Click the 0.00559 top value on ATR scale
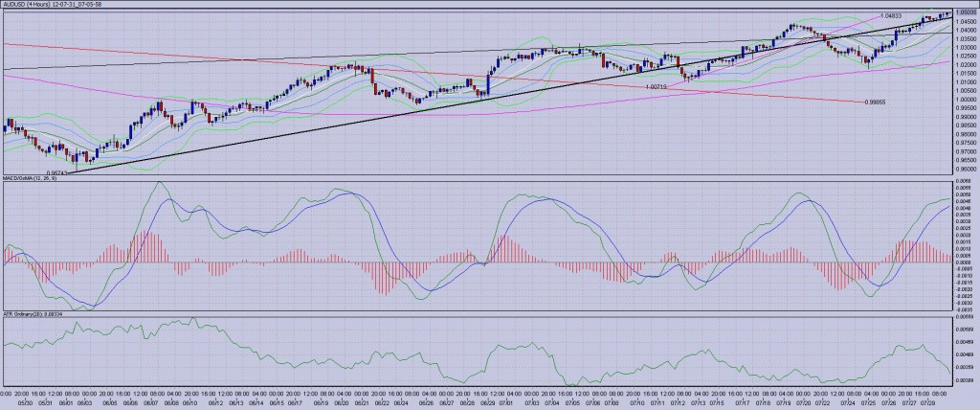Image resolution: width=980 pixels, height=410 pixels. coord(965,318)
